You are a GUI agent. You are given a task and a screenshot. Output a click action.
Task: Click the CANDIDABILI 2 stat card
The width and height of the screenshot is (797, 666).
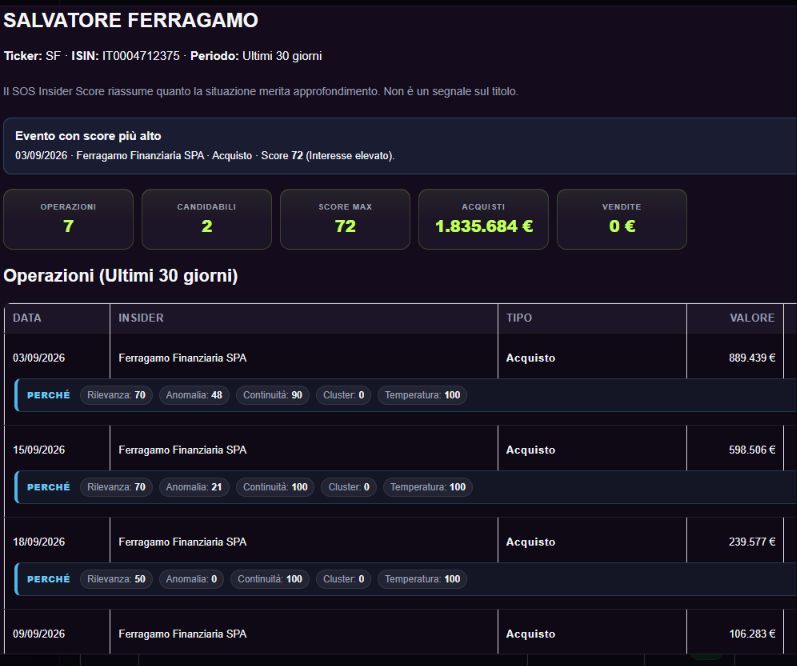(206, 219)
